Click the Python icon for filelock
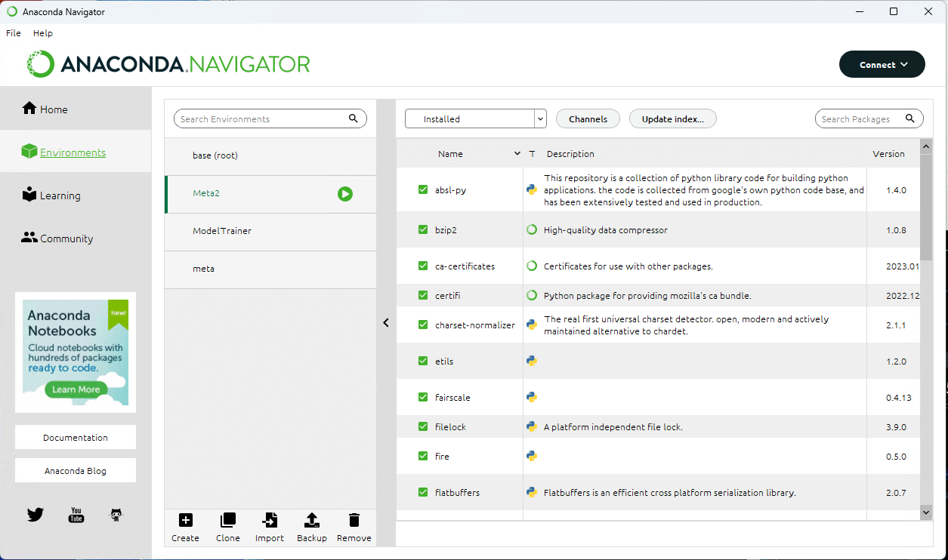Screen dimensions: 948x560 pyautogui.click(x=532, y=426)
